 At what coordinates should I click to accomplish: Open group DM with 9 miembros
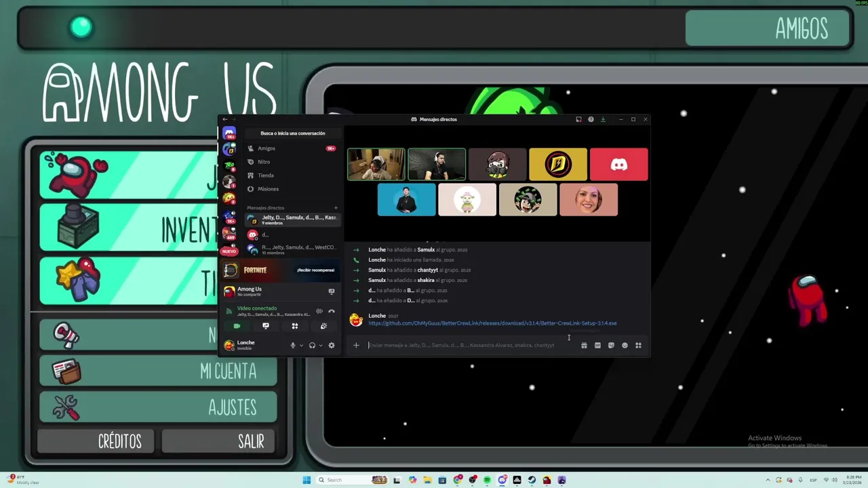(x=292, y=220)
